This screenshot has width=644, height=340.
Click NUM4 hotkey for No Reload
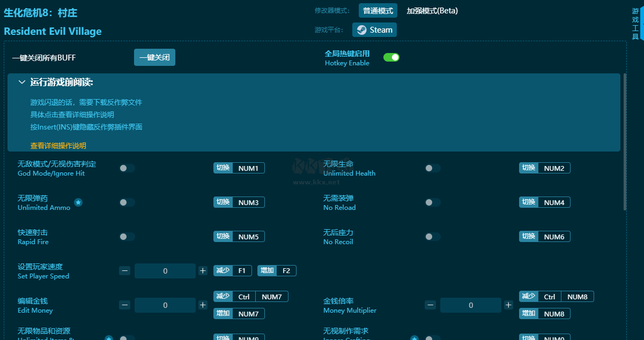[x=545, y=202]
